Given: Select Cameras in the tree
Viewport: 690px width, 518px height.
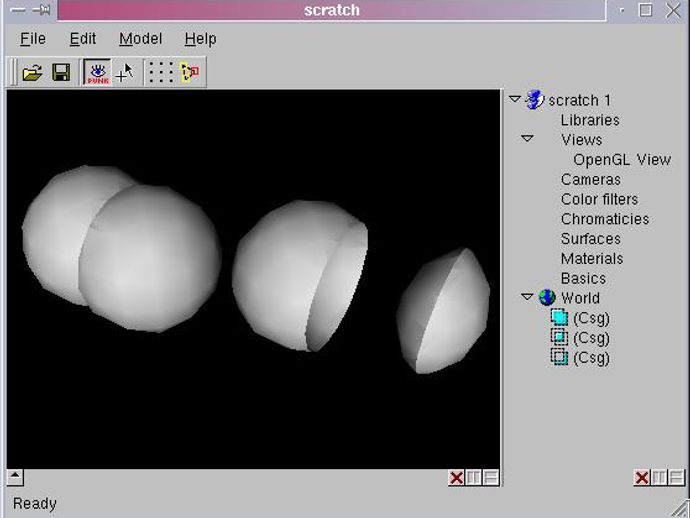Looking at the screenshot, I should coord(591,179).
